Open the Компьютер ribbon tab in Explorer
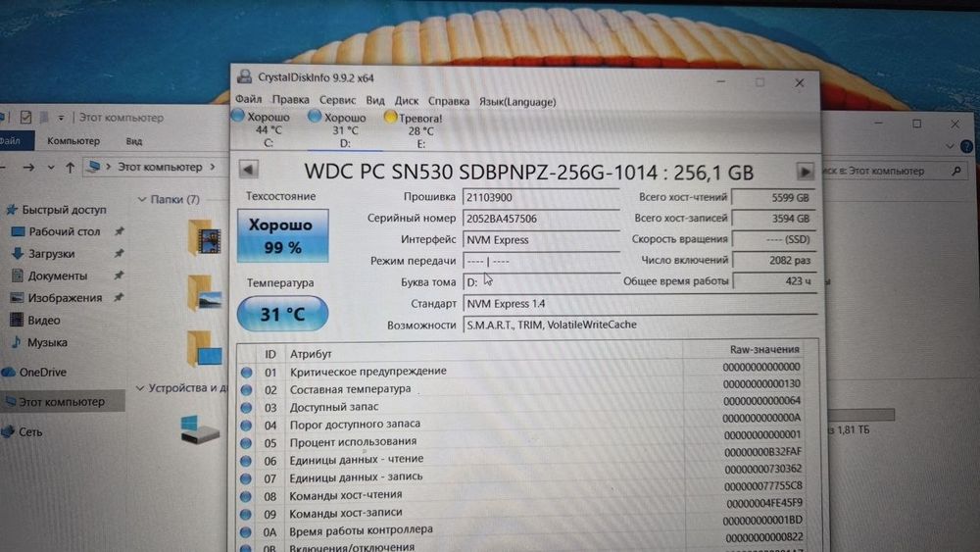Image resolution: width=980 pixels, height=552 pixels. coord(73,140)
